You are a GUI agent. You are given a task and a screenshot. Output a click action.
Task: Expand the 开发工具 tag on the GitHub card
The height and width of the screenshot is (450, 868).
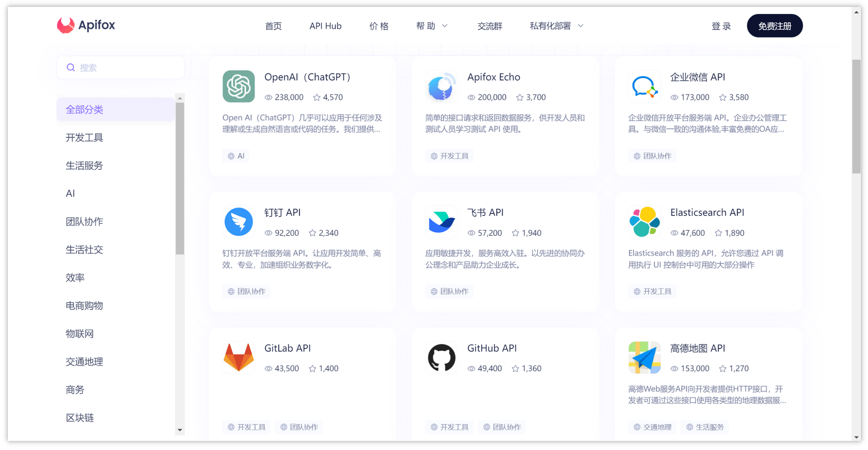[x=449, y=427]
